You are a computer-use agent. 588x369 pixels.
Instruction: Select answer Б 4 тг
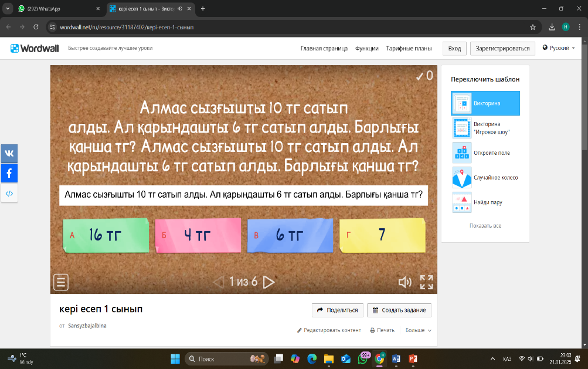click(x=198, y=235)
